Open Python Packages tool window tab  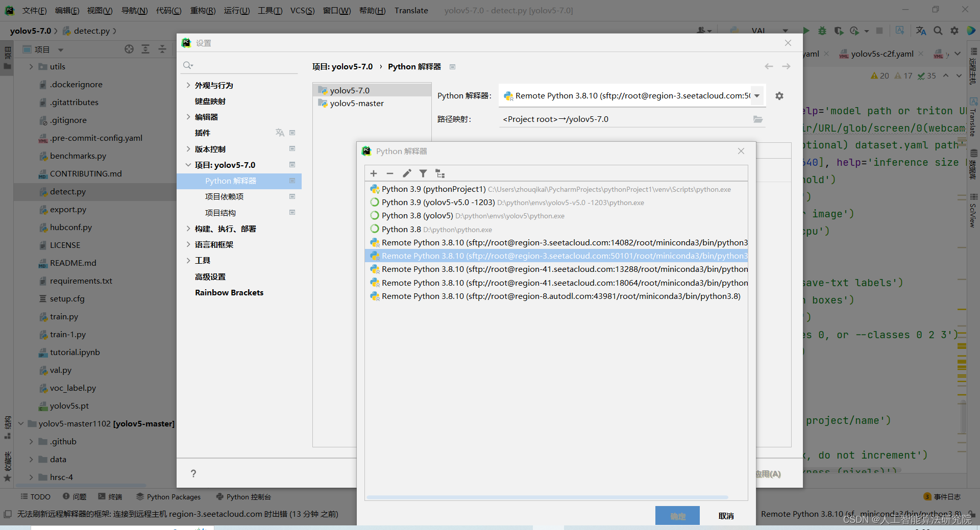168,497
